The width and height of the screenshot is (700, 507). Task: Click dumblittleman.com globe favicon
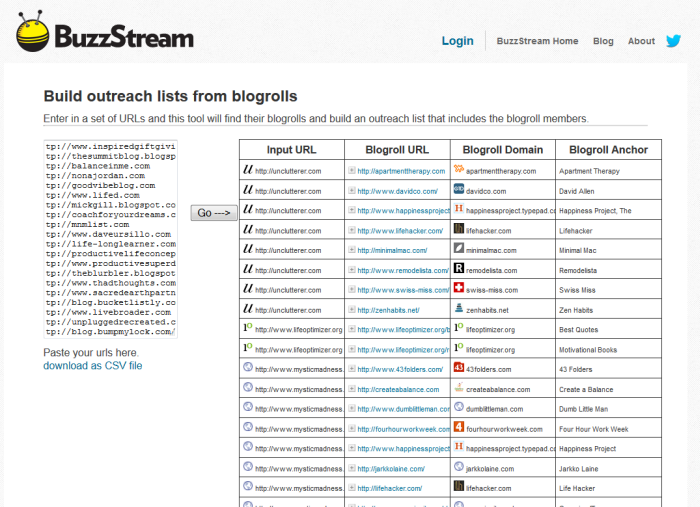[x=459, y=407]
